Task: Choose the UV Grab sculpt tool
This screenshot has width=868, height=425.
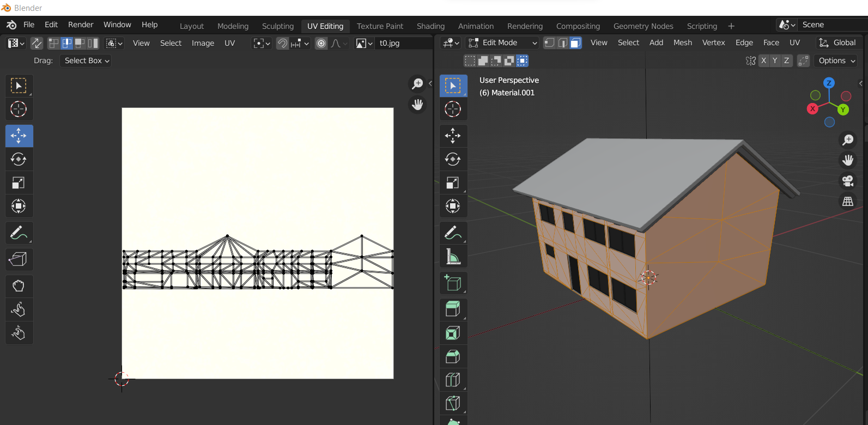Action: (x=19, y=286)
